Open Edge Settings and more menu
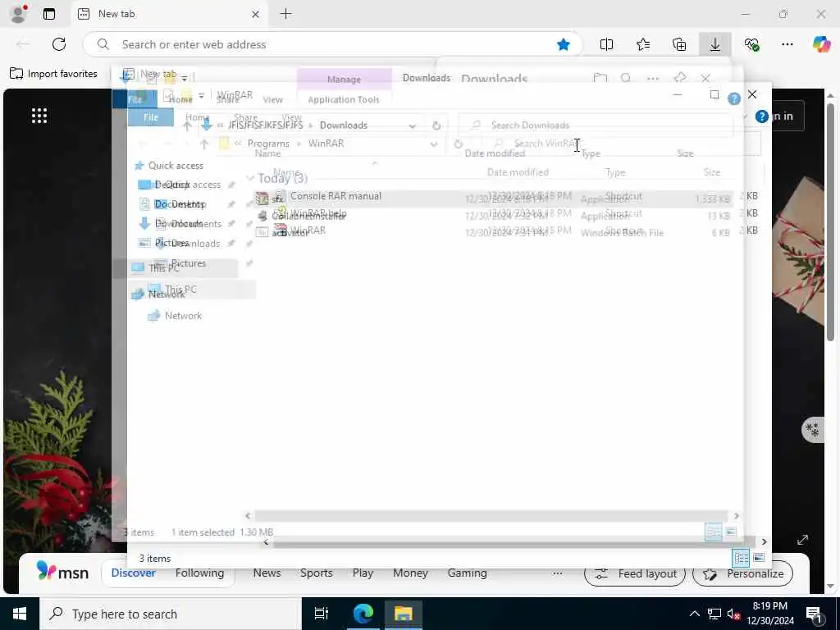 click(x=787, y=44)
